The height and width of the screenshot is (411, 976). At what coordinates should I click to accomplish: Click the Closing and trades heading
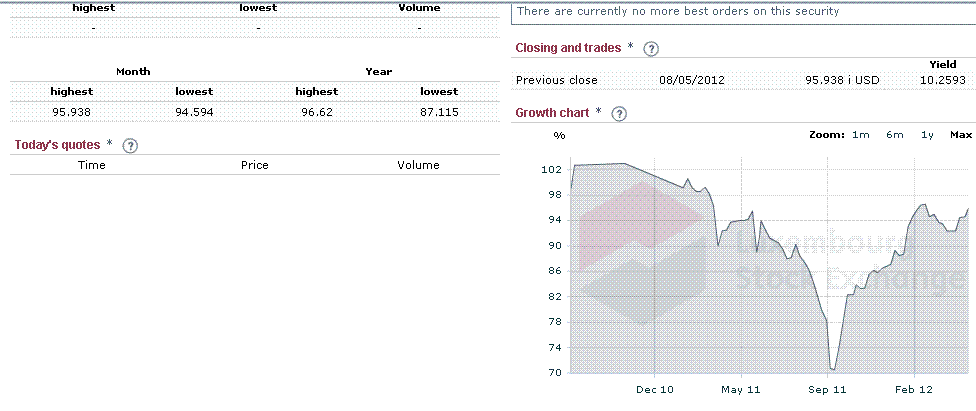567,48
